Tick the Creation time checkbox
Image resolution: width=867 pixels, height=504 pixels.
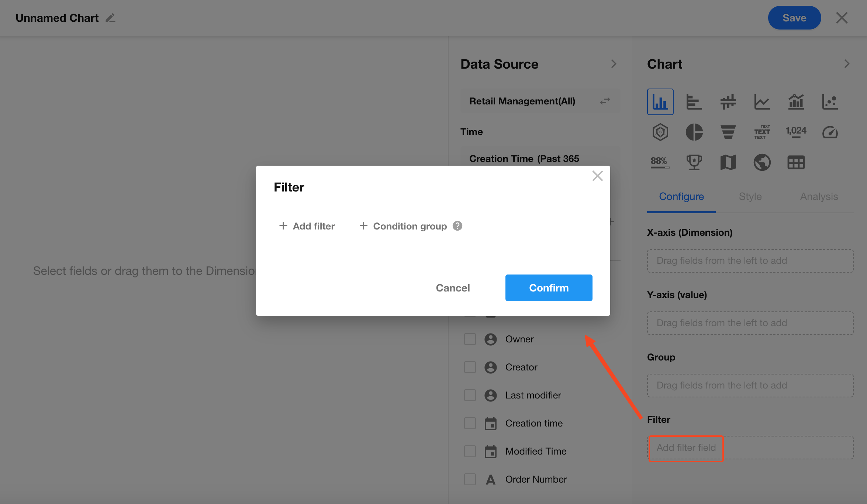470,423
